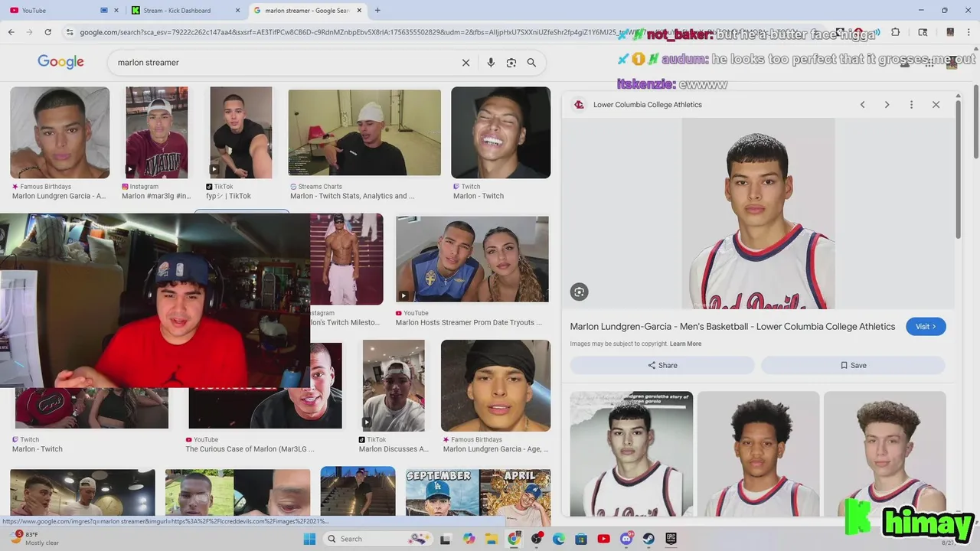Open Streams Charts Twitch Stats thumbnail
The height and width of the screenshot is (551, 980).
[x=364, y=132]
